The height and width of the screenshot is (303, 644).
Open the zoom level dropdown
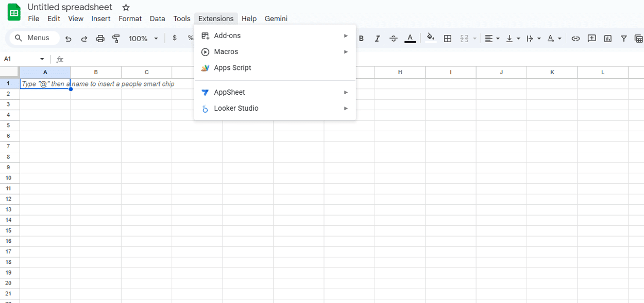click(143, 38)
